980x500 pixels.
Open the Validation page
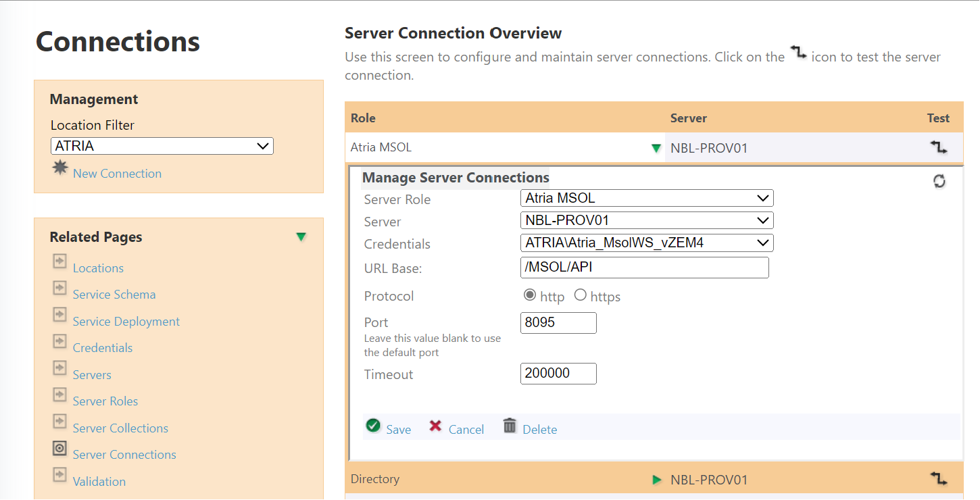pyautogui.click(x=99, y=481)
